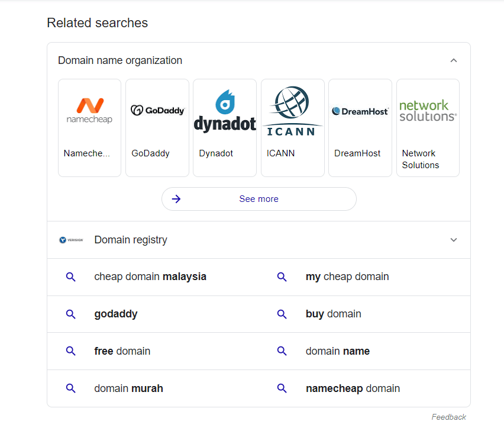This screenshot has height=421, width=504.
Task: Click the GoDaddy logo
Action: coord(157,110)
